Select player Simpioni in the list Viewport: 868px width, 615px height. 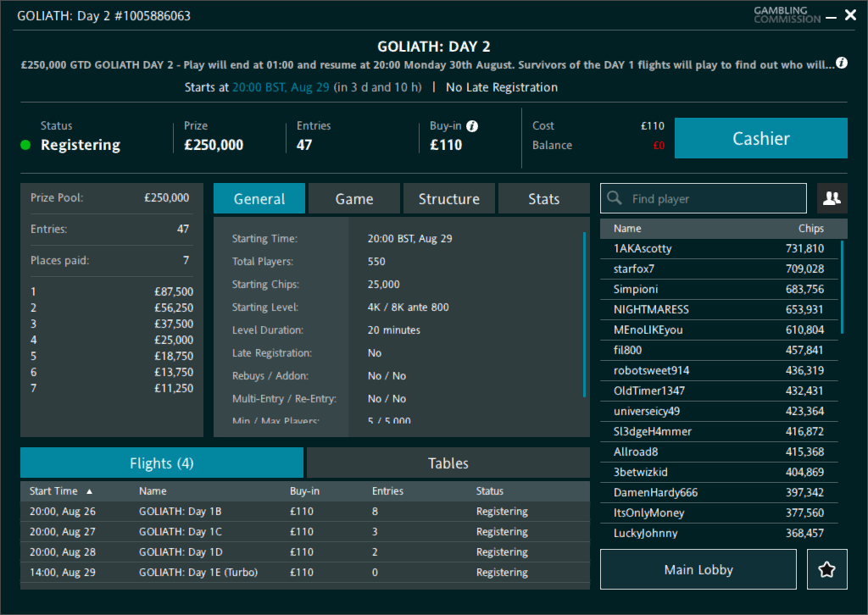pos(719,289)
